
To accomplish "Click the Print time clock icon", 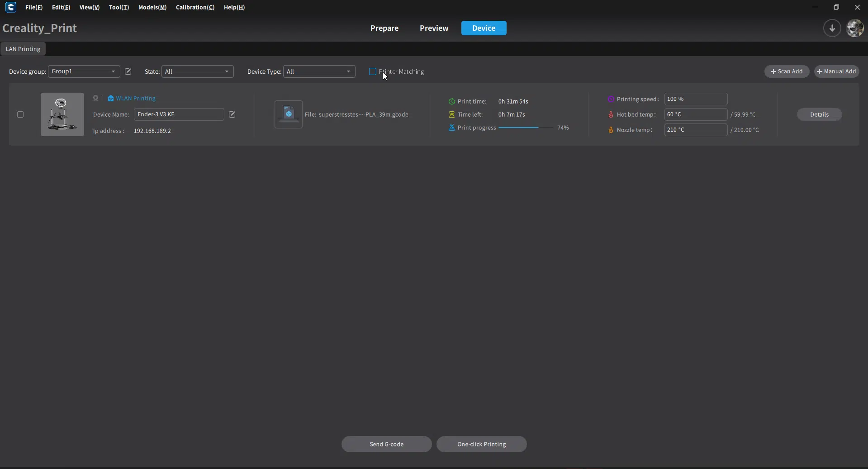I will coord(451,101).
